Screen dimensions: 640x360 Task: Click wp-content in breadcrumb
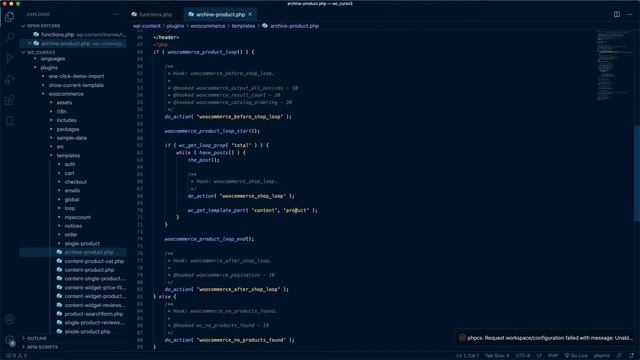pos(147,26)
